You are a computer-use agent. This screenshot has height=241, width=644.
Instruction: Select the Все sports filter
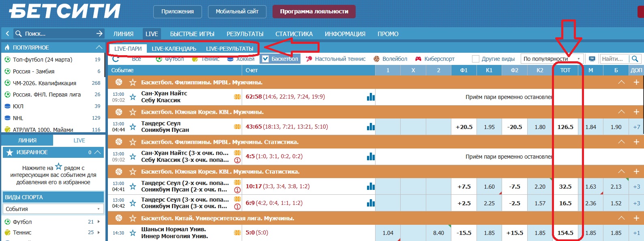[x=137, y=59]
